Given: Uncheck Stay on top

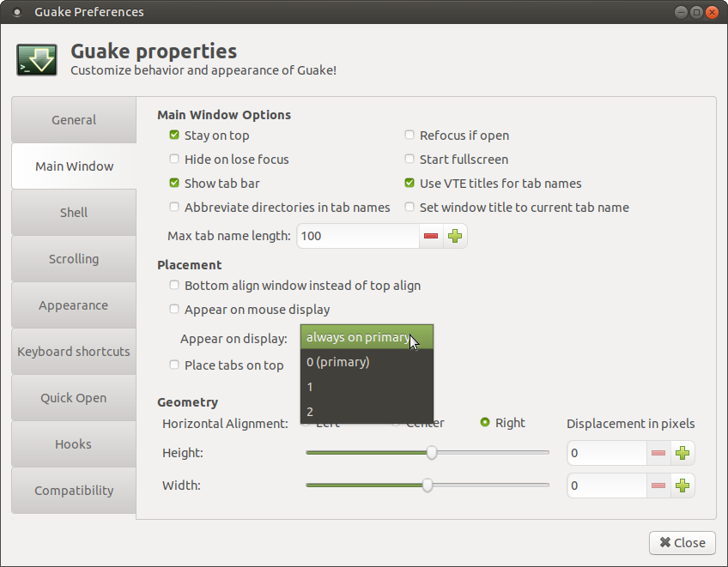Looking at the screenshot, I should pos(174,135).
